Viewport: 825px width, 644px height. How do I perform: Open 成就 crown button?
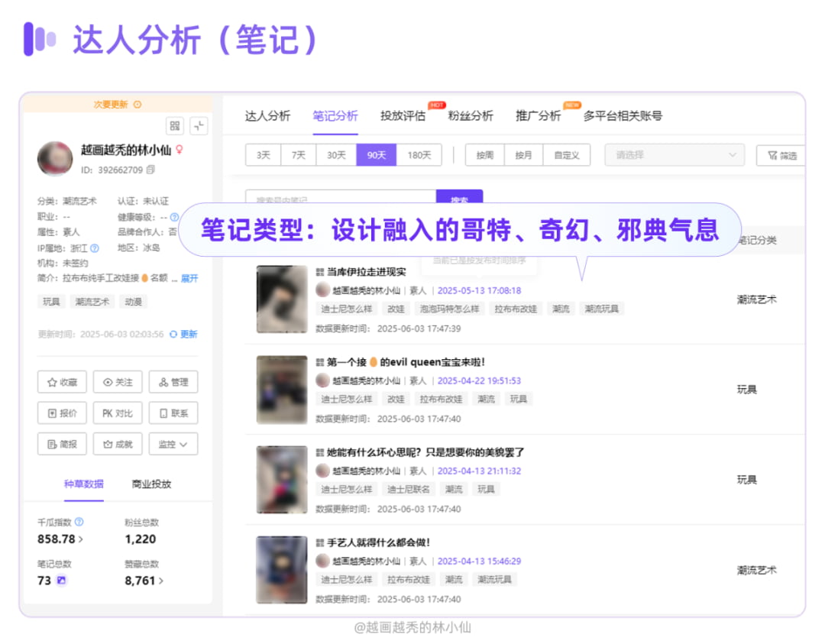[x=118, y=444]
